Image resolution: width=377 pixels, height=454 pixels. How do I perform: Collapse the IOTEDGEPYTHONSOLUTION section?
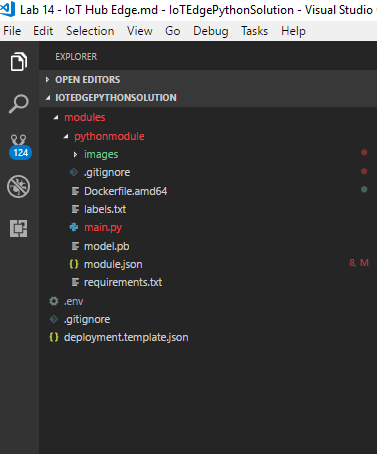point(48,98)
